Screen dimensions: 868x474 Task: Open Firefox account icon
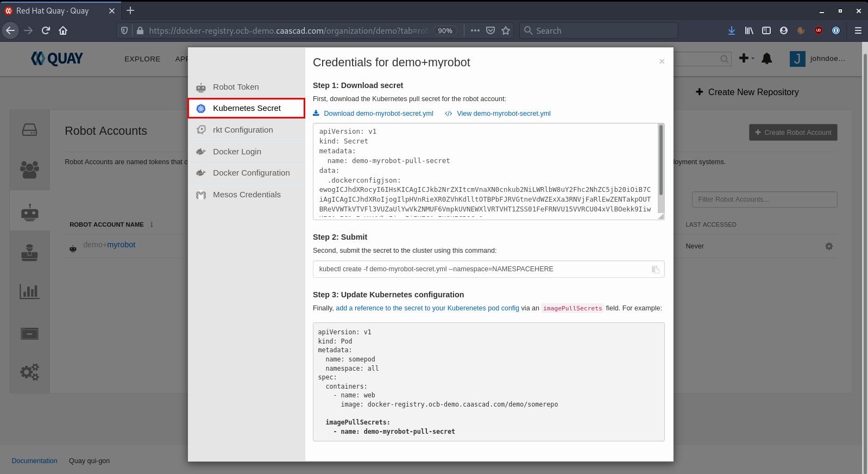(x=784, y=30)
